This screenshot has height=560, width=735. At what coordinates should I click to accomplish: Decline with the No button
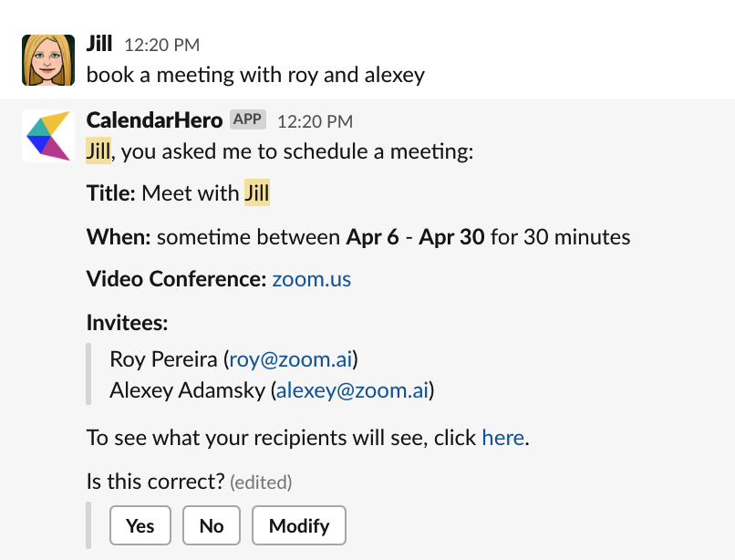click(212, 525)
